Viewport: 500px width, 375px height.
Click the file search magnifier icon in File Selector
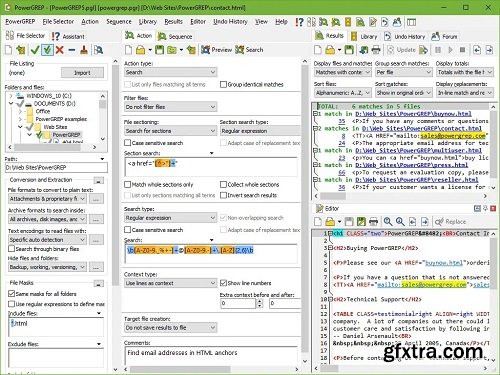click(x=98, y=50)
